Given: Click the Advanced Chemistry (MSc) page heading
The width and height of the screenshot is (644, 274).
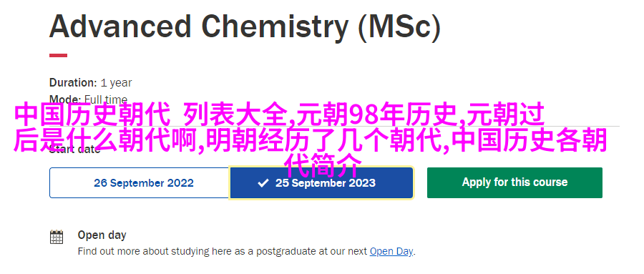Looking at the screenshot, I should pos(245,26).
